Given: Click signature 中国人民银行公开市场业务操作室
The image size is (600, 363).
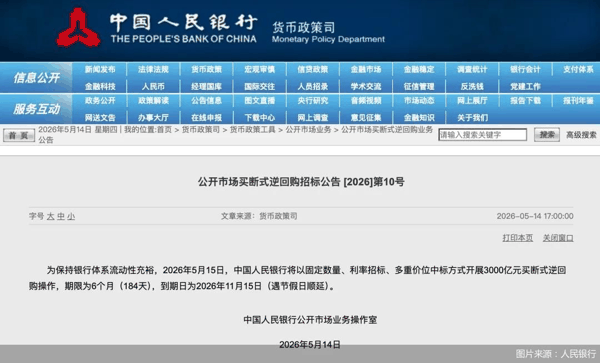Looking at the screenshot, I should [310, 320].
